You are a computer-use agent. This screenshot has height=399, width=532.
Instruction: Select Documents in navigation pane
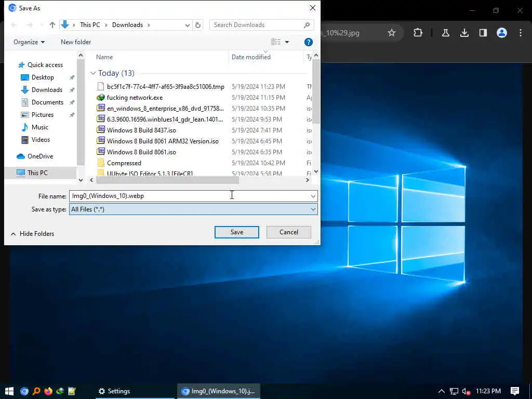tap(47, 102)
